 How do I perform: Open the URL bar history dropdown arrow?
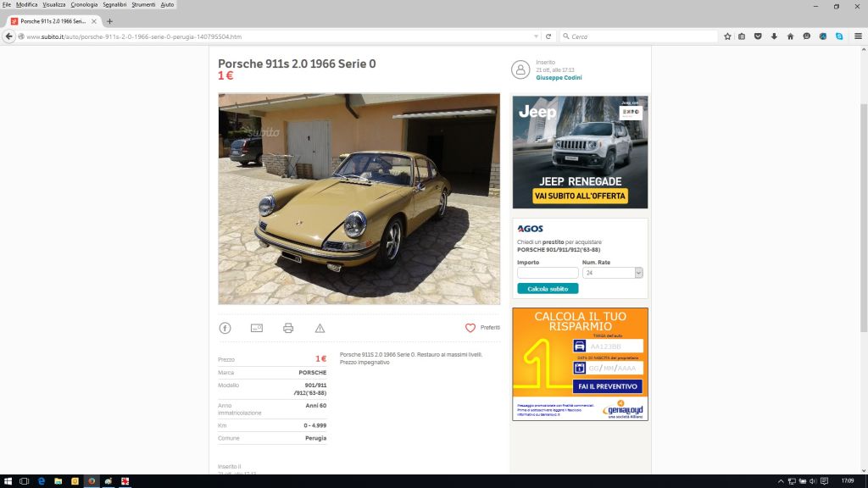(536, 36)
